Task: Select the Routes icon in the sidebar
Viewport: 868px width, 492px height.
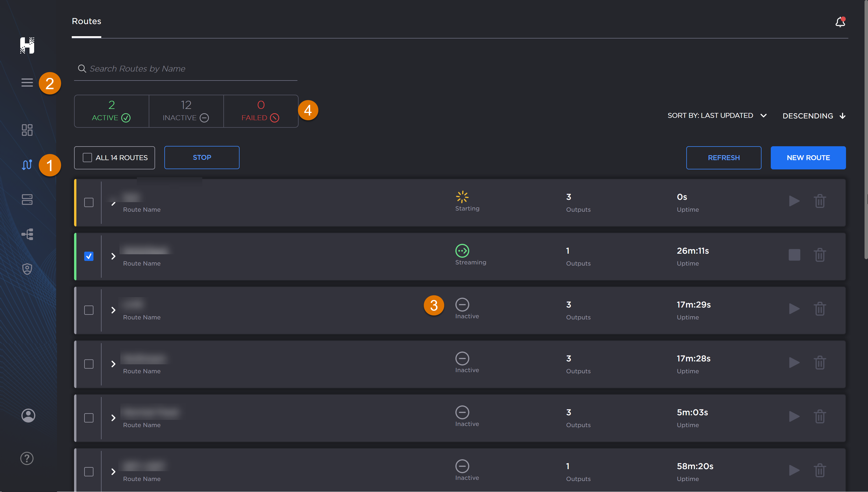Action: coord(27,165)
